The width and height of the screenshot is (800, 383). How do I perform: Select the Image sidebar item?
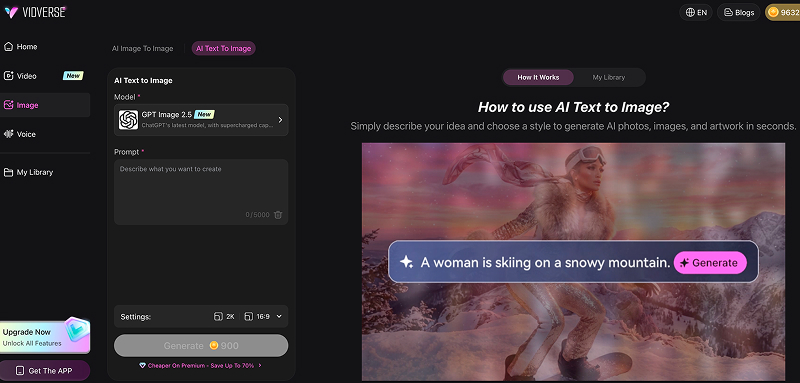click(x=45, y=105)
